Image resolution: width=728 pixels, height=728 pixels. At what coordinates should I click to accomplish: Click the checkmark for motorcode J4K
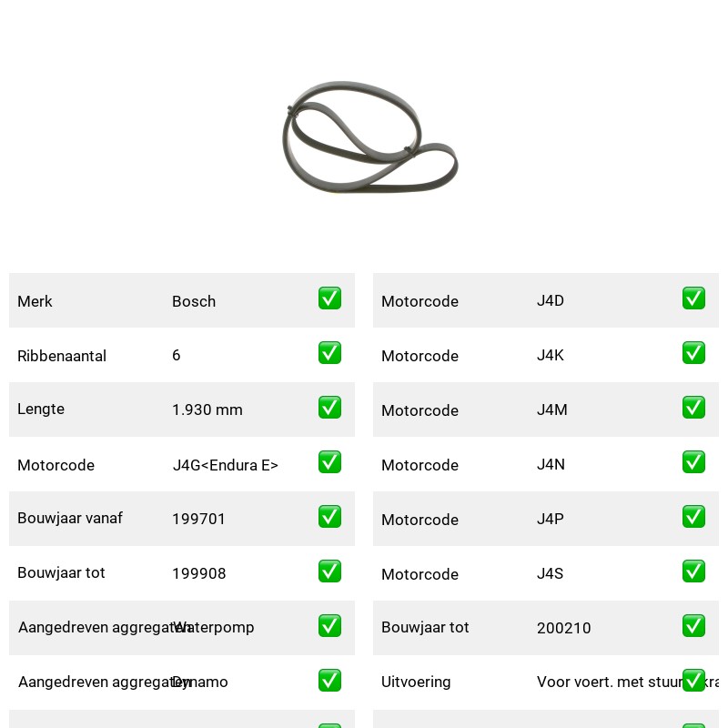coord(693,353)
